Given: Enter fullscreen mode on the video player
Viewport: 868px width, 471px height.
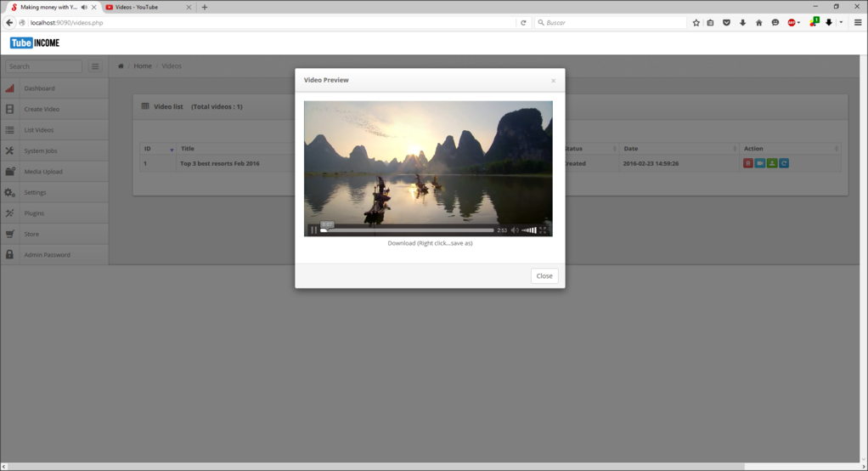Looking at the screenshot, I should pos(543,230).
